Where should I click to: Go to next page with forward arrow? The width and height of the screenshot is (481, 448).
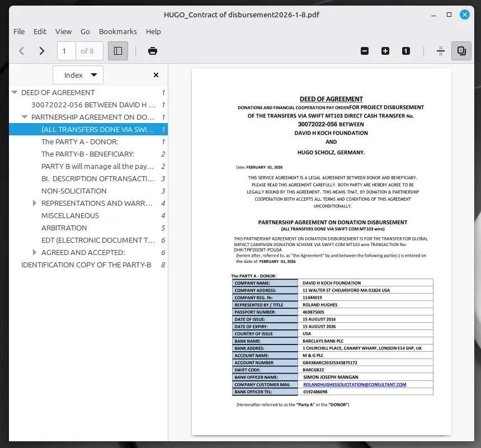pos(41,50)
